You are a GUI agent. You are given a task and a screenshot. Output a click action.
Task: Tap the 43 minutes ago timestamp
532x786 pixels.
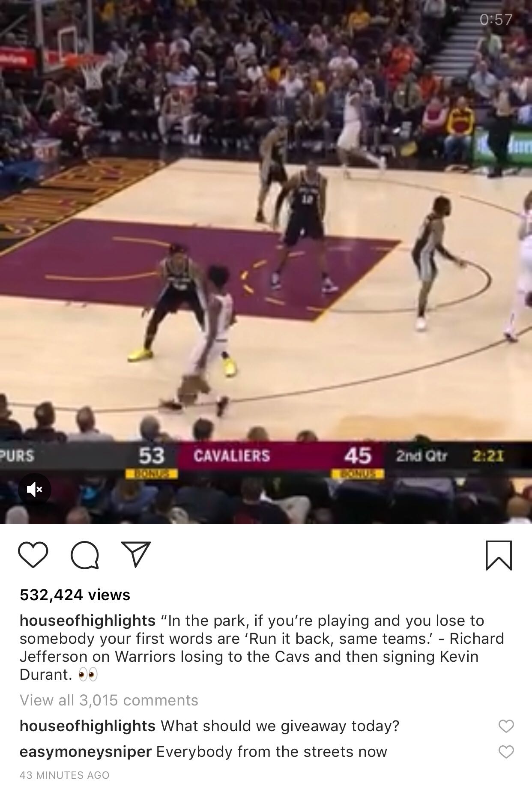65,775
